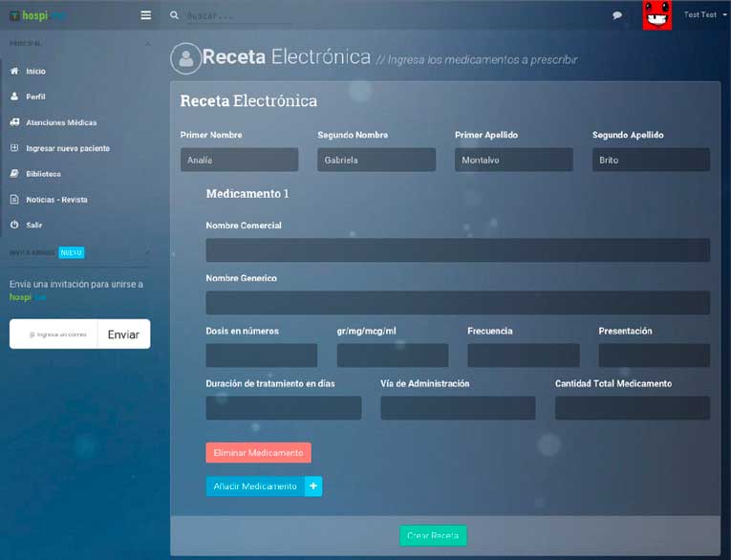Click the search magnifier icon
731x560 pixels.
tap(174, 15)
